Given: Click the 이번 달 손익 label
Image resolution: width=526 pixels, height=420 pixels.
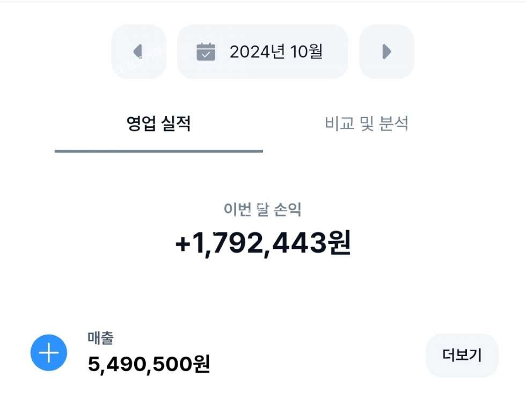Looking at the screenshot, I should tap(262, 209).
